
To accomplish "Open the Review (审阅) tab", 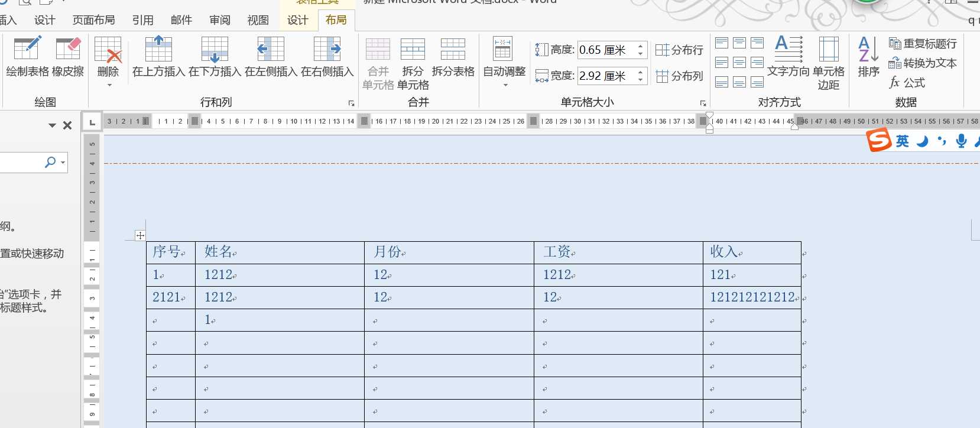I will coord(219,20).
